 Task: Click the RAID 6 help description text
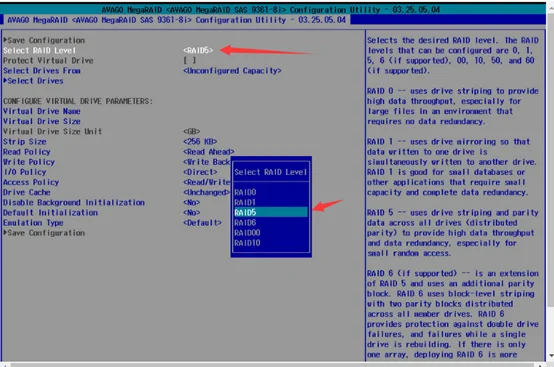pyautogui.click(x=453, y=314)
